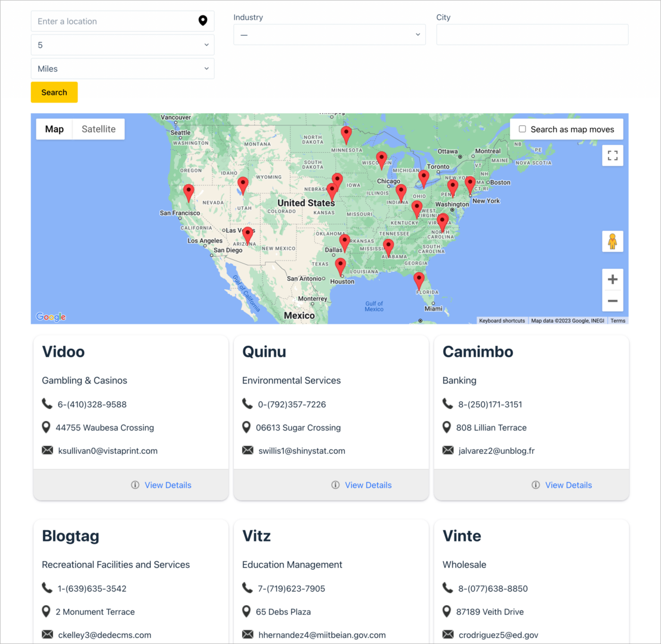Toggle fullscreen map view

[612, 156]
